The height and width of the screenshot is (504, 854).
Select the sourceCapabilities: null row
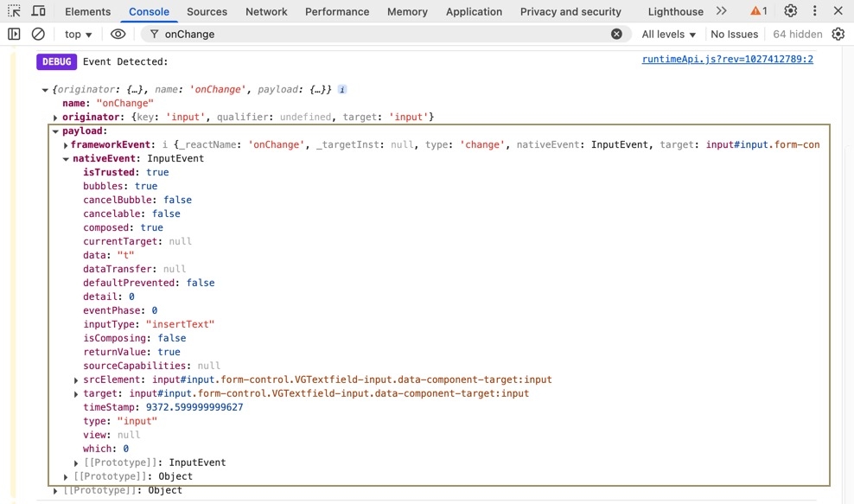[x=151, y=366]
